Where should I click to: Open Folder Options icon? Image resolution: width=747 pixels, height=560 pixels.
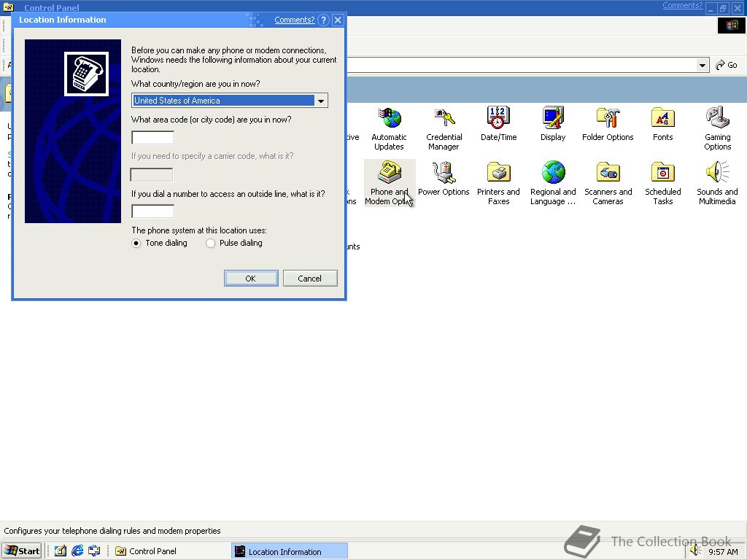pos(608,124)
